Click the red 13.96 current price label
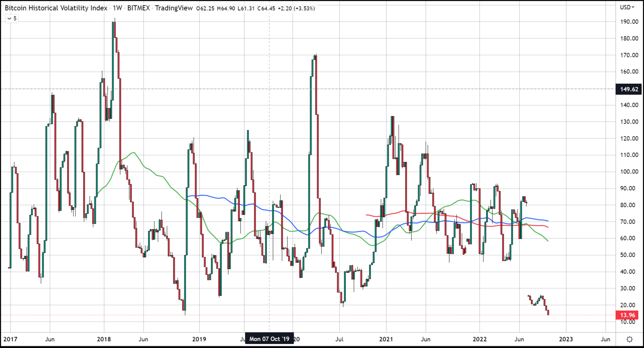This screenshot has width=644, height=348. 627,315
